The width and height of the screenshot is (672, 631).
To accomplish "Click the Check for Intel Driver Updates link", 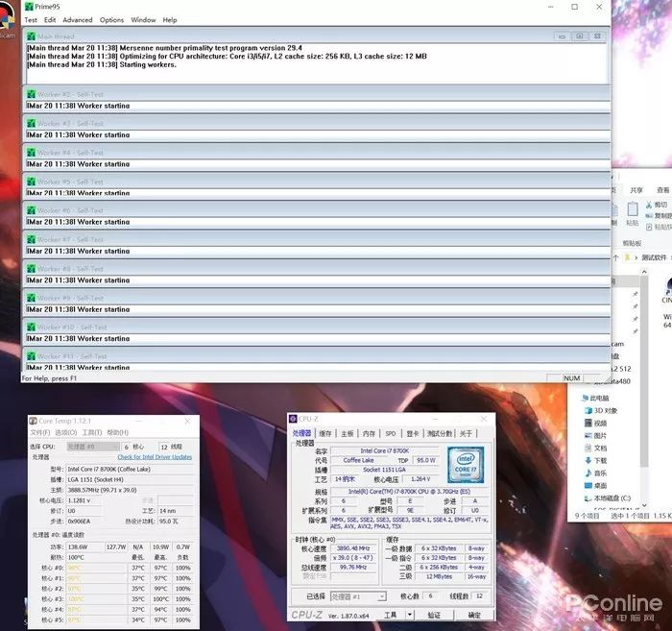I will (155, 457).
